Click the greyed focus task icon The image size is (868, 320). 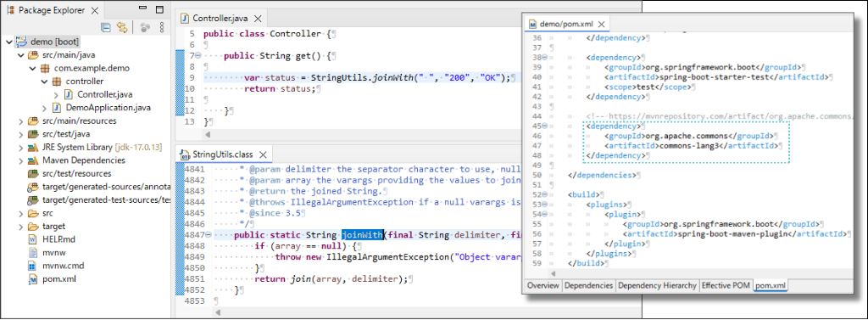click(145, 27)
